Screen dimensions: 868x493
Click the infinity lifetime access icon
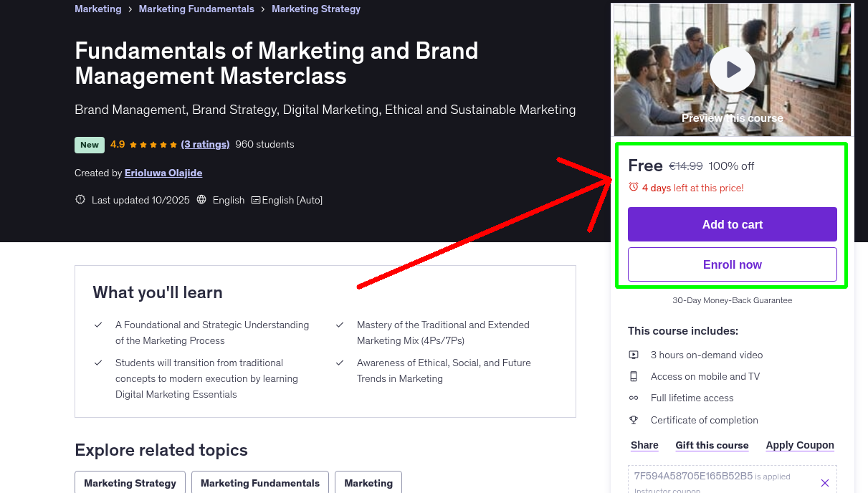[x=634, y=398]
